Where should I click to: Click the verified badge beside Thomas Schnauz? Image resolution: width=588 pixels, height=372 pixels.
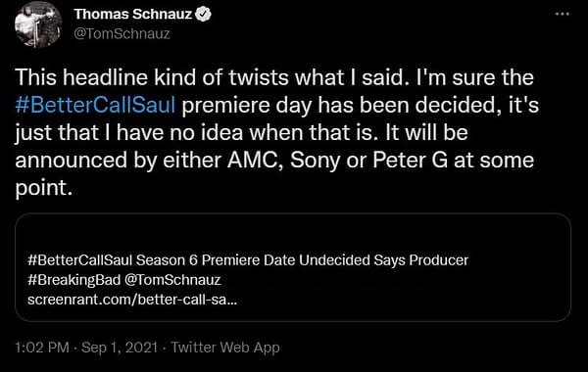pos(203,15)
